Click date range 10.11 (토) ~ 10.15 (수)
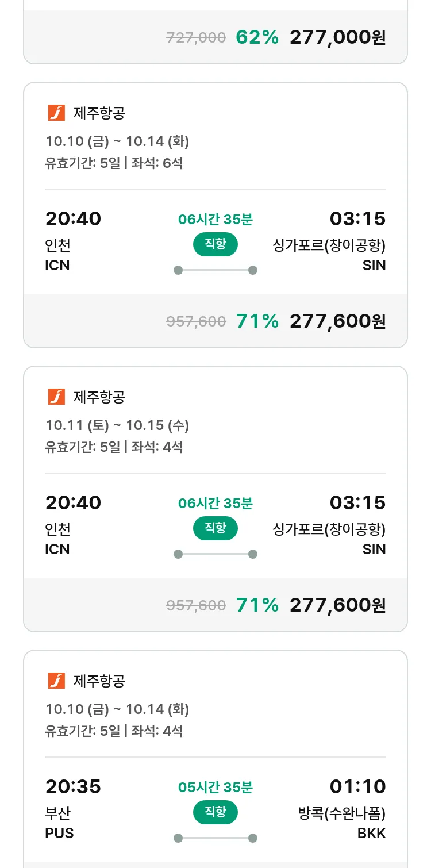The width and height of the screenshot is (431, 868). (117, 425)
